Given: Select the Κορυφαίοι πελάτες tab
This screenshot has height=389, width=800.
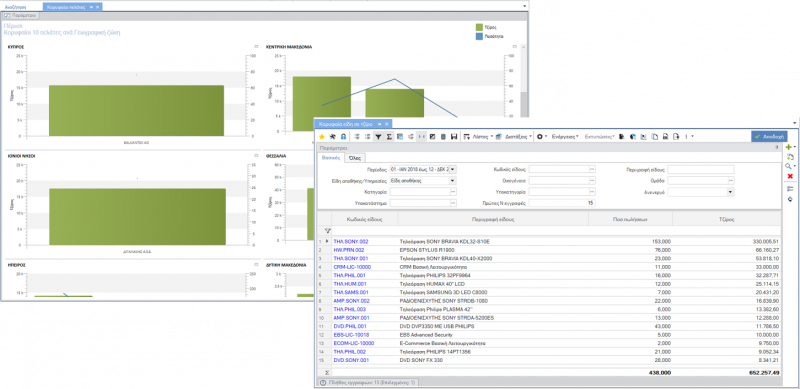Looking at the screenshot, I should coord(73,7).
